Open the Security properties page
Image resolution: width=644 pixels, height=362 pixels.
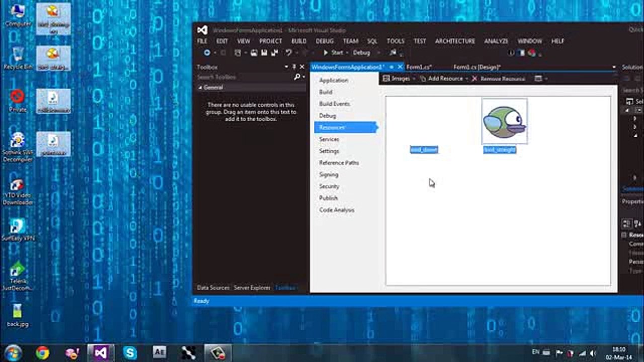329,187
